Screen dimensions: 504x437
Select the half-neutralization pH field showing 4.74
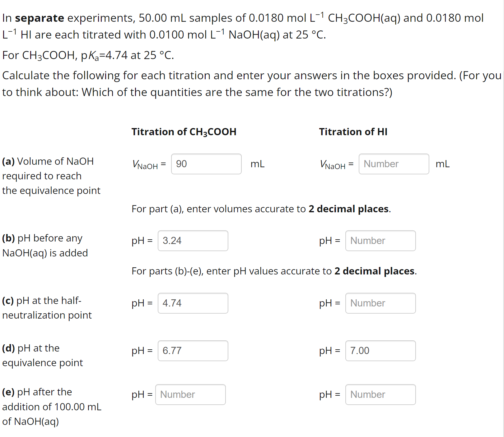(x=193, y=303)
